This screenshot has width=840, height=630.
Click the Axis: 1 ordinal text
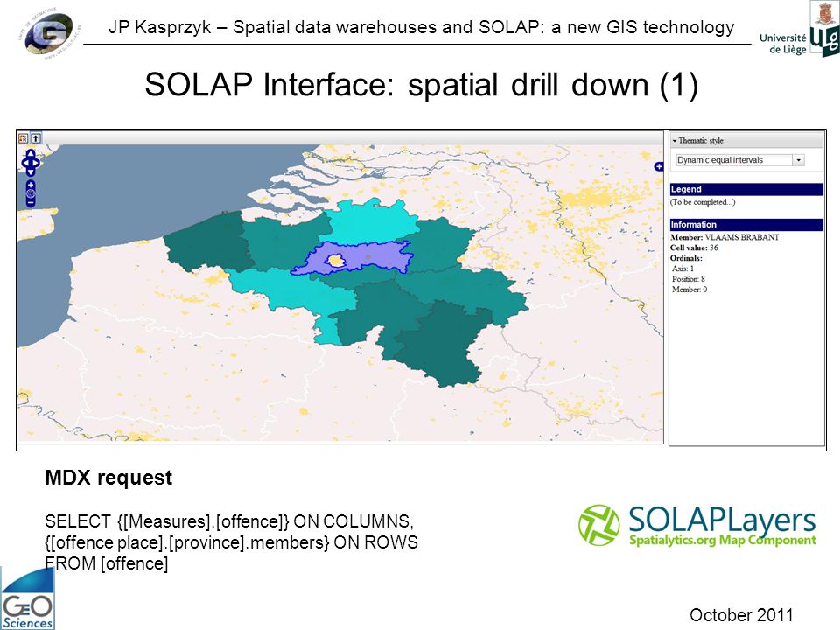pos(683,269)
